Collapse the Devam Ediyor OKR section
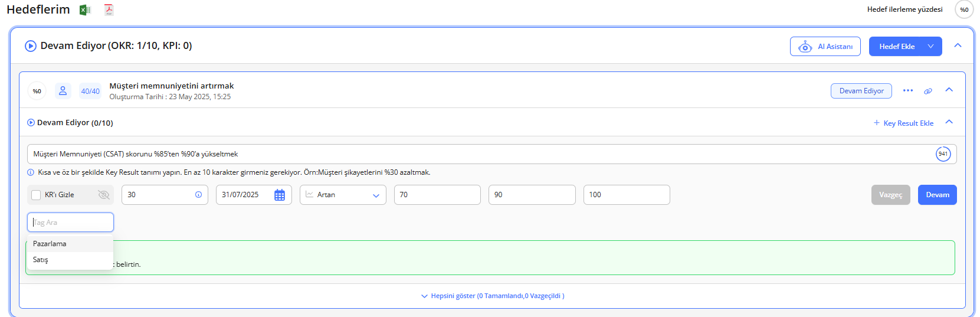 click(958, 45)
